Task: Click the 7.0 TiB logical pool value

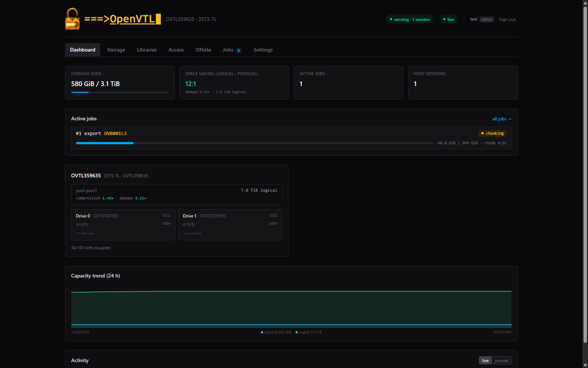Action: pyautogui.click(x=259, y=190)
